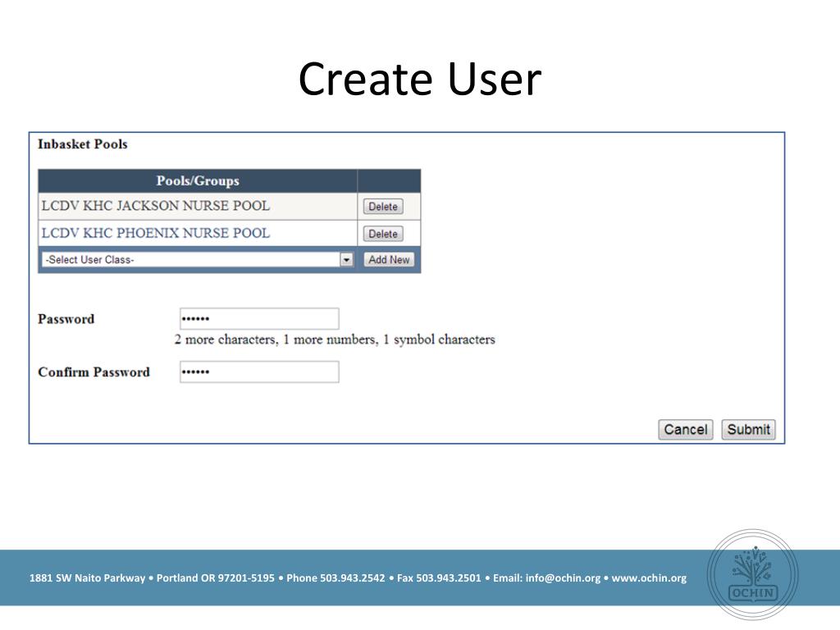Screen dimensions: 840x630
Task: Click the Confirm Password field label
Action: pos(94,372)
